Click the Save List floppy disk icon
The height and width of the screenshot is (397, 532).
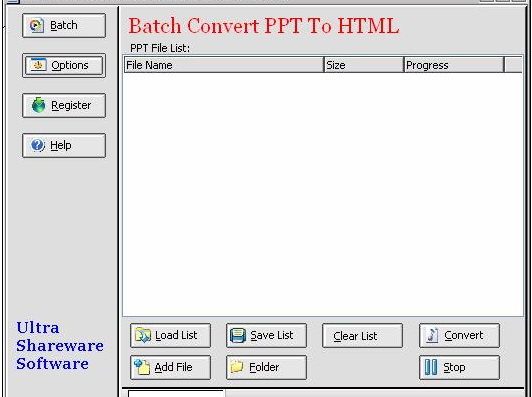click(238, 335)
